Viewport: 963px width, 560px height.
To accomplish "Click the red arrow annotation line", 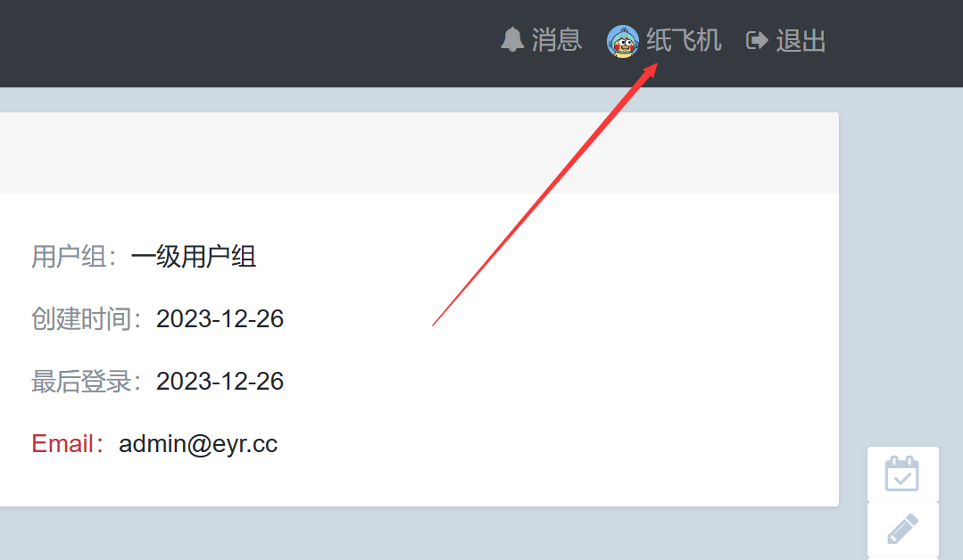I will click(x=544, y=195).
